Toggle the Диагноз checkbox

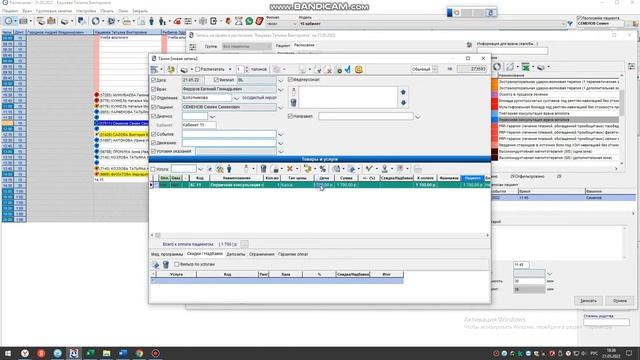click(153, 116)
